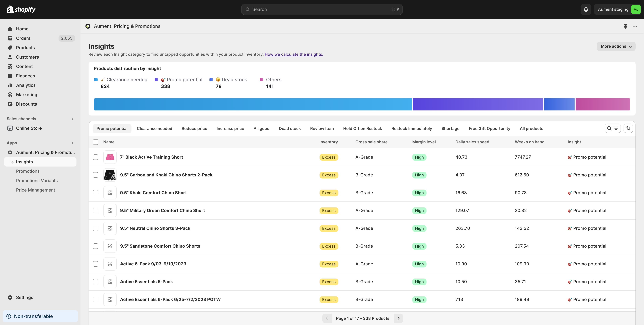The height and width of the screenshot is (325, 644).
Task: Click the Aument header logo icon
Action: point(88,26)
